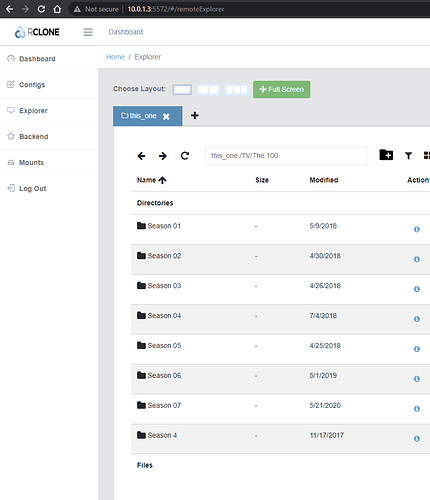This screenshot has width=430, height=500.
Task: Sort by the Name column arrow
Action: (x=162, y=180)
